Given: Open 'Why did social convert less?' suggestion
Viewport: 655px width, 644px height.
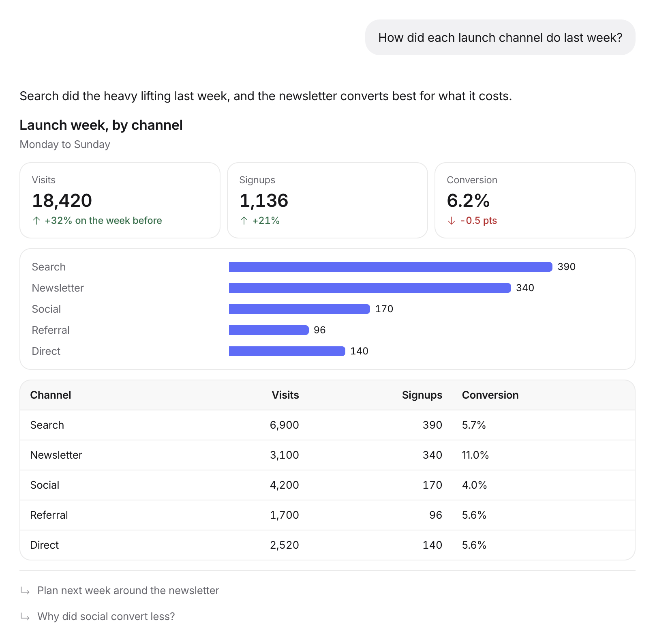Looking at the screenshot, I should [x=106, y=616].
